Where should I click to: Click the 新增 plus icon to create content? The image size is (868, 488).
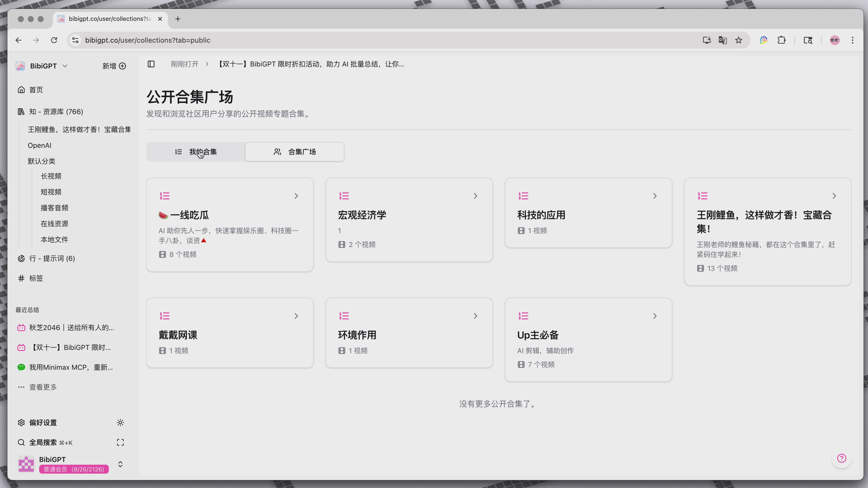pos(122,66)
